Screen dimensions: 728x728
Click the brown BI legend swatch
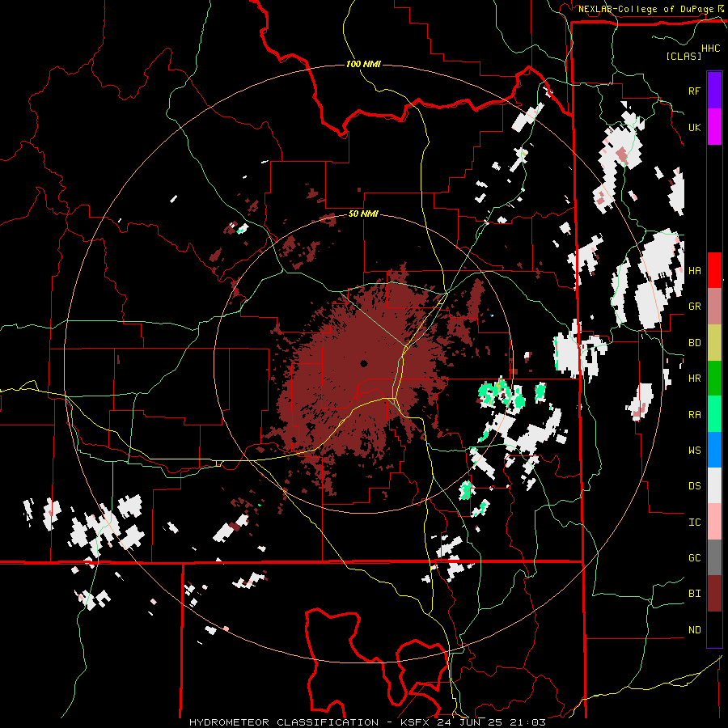click(714, 594)
